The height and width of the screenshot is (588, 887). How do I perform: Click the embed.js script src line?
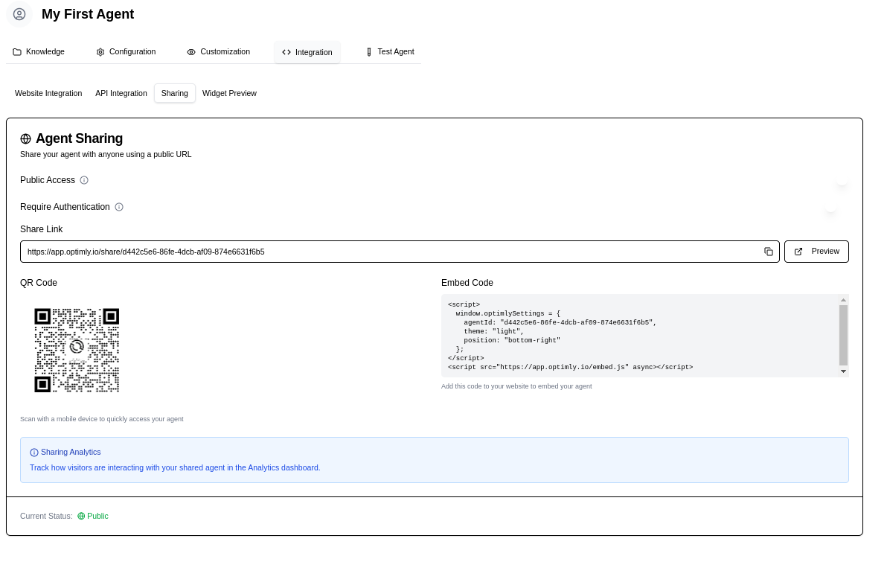(570, 367)
